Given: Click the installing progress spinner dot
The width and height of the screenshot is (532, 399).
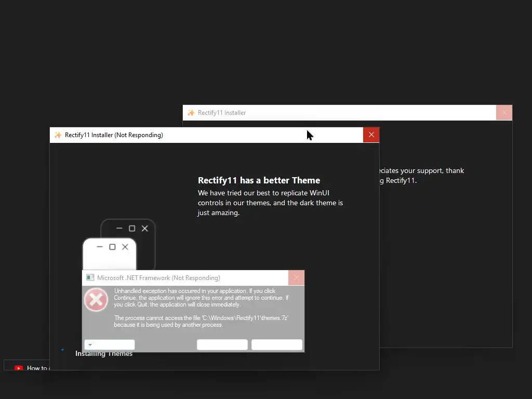Looking at the screenshot, I should pyautogui.click(x=62, y=350).
